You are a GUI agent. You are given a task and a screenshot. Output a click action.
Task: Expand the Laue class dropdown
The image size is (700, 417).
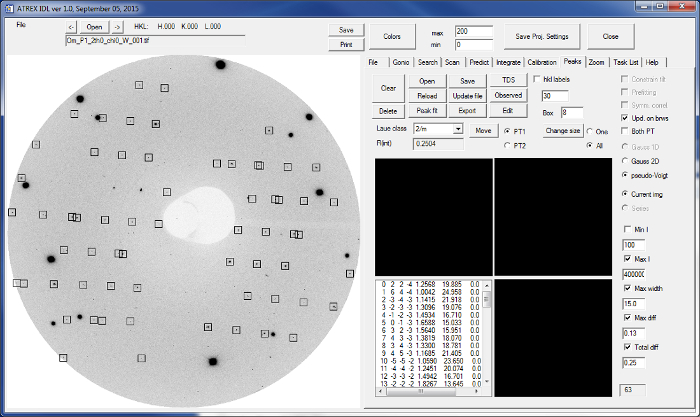[458, 130]
